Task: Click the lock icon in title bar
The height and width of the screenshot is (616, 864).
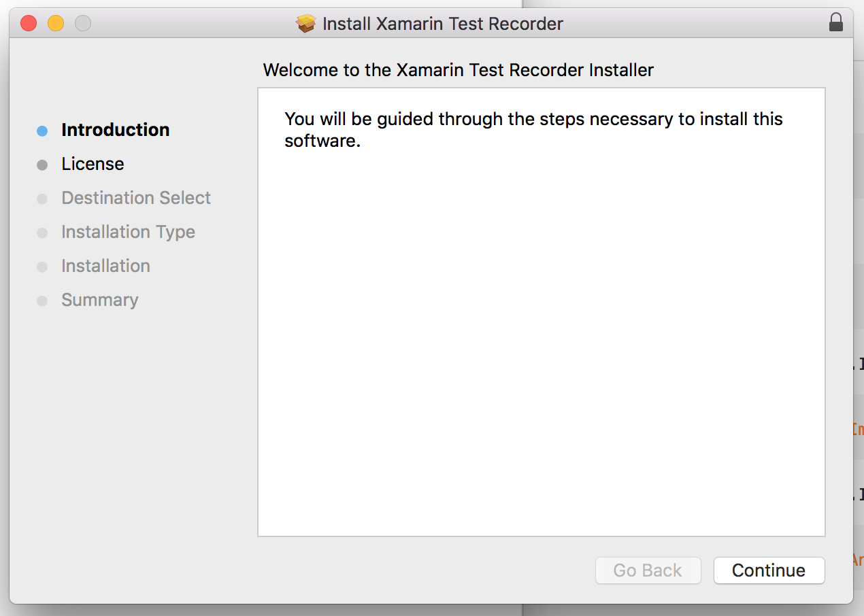Action: tap(836, 23)
